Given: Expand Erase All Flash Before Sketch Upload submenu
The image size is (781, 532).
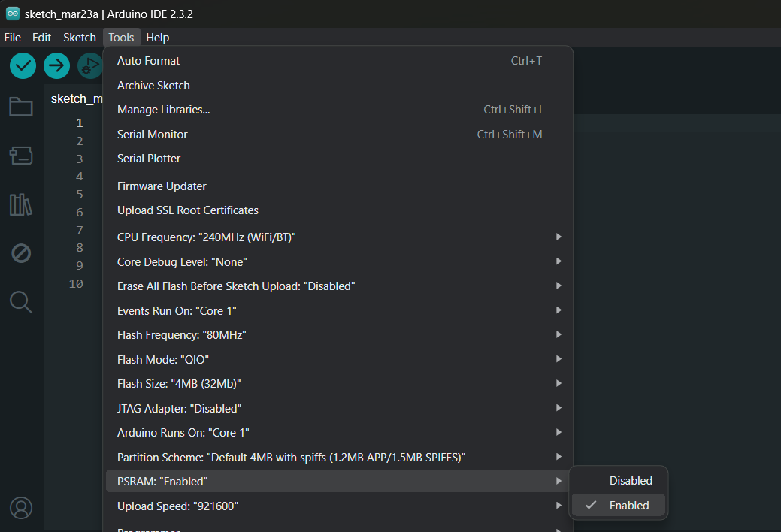Looking at the screenshot, I should click(338, 286).
